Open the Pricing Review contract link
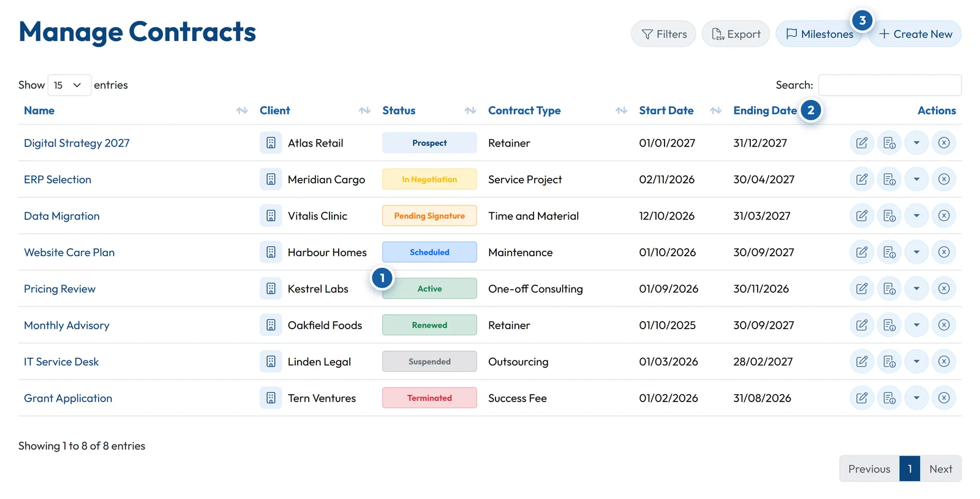The image size is (980, 499). (59, 289)
